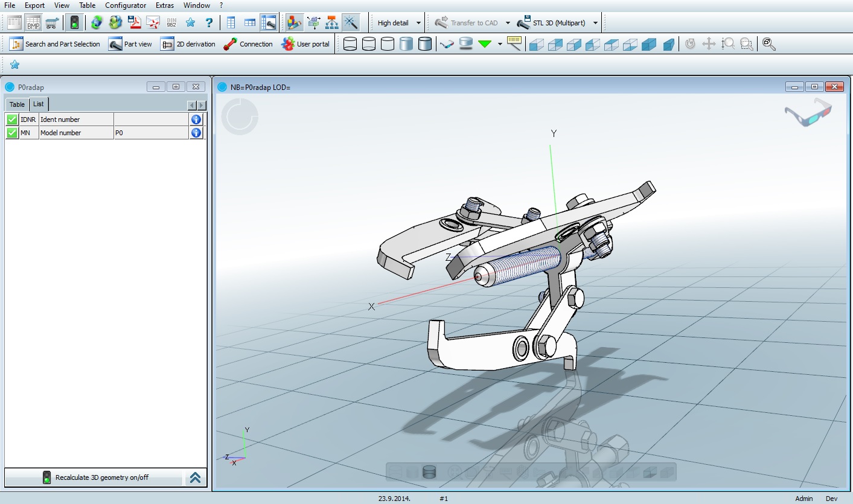Open the Export menu

coord(34,5)
